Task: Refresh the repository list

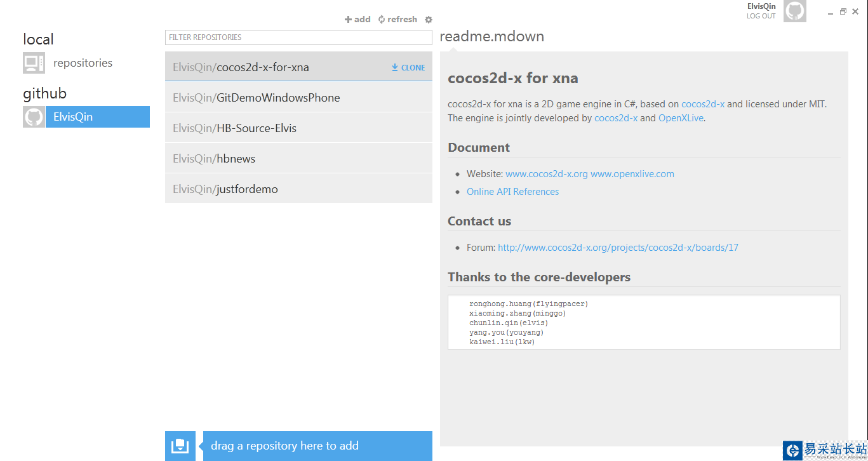Action: click(x=397, y=20)
